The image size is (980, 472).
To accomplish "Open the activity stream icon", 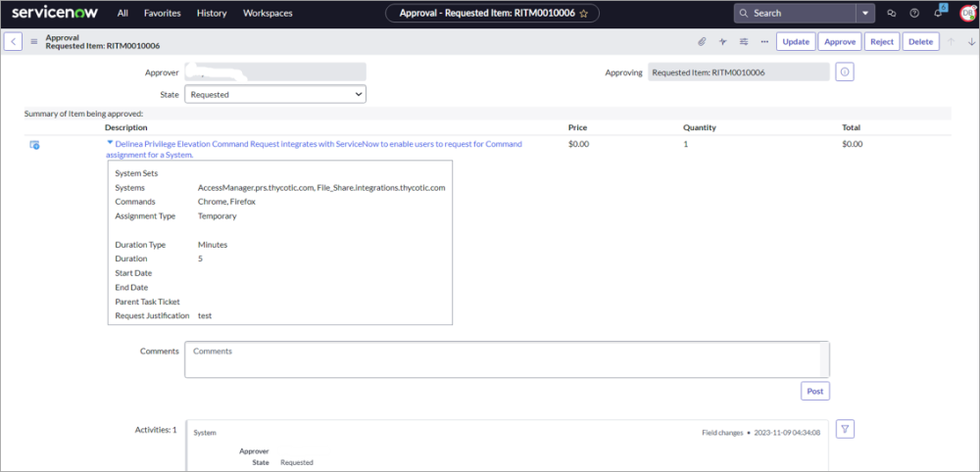I will click(723, 42).
